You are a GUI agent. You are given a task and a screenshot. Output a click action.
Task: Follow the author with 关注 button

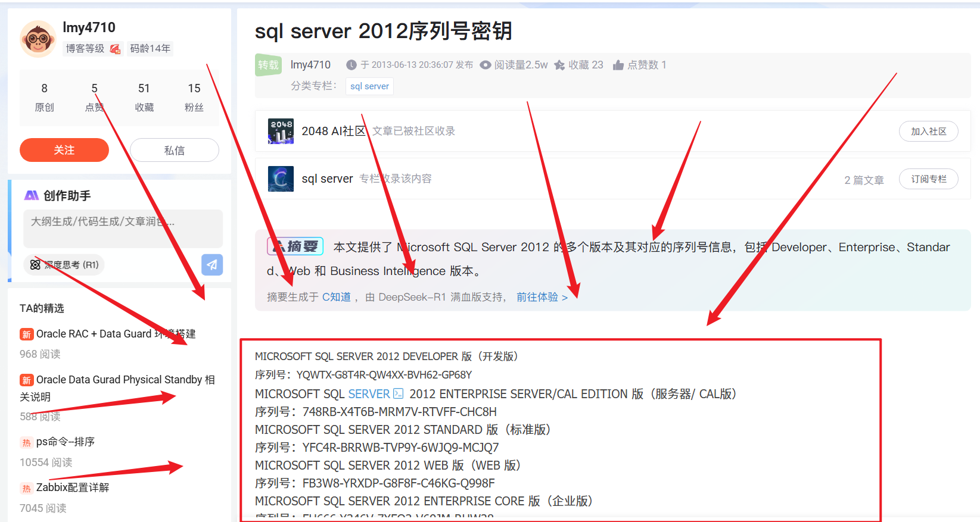point(64,150)
